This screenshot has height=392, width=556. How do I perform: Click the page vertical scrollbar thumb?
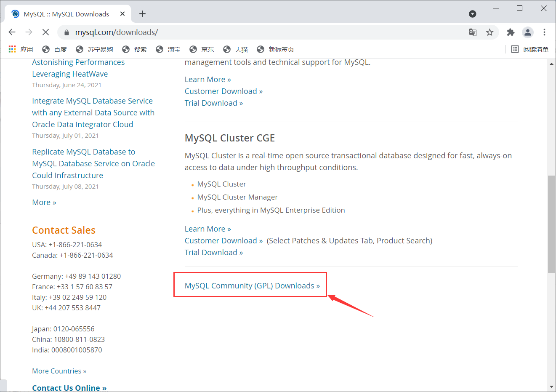[x=551, y=224]
